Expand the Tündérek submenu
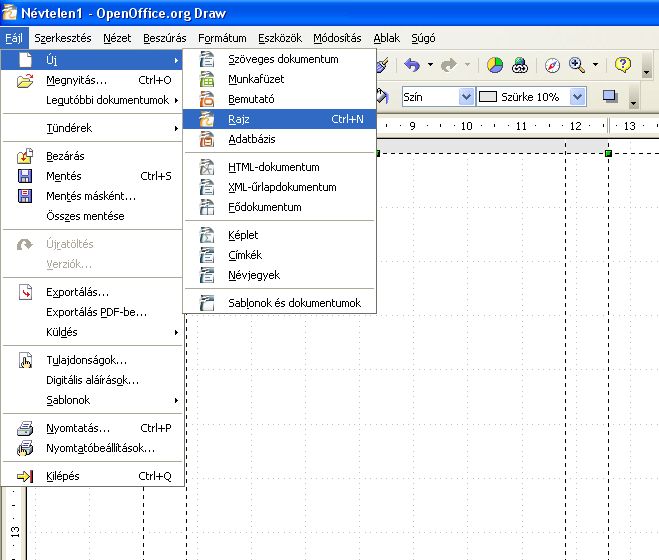659x560 pixels. [92, 128]
